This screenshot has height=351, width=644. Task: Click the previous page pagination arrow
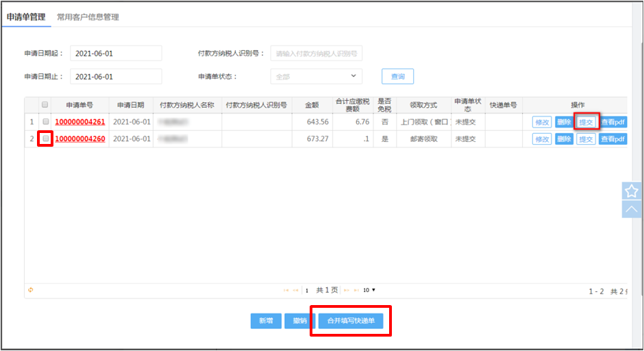click(x=295, y=291)
